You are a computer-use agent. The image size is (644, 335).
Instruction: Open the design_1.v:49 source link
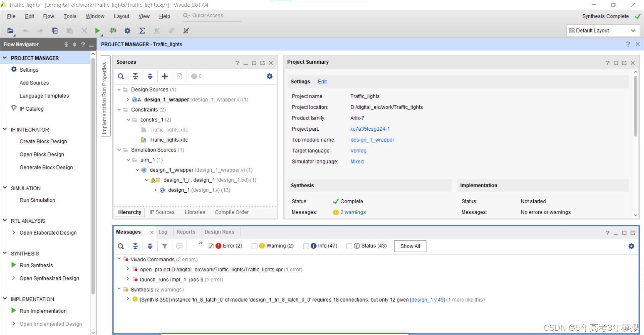(x=428, y=299)
